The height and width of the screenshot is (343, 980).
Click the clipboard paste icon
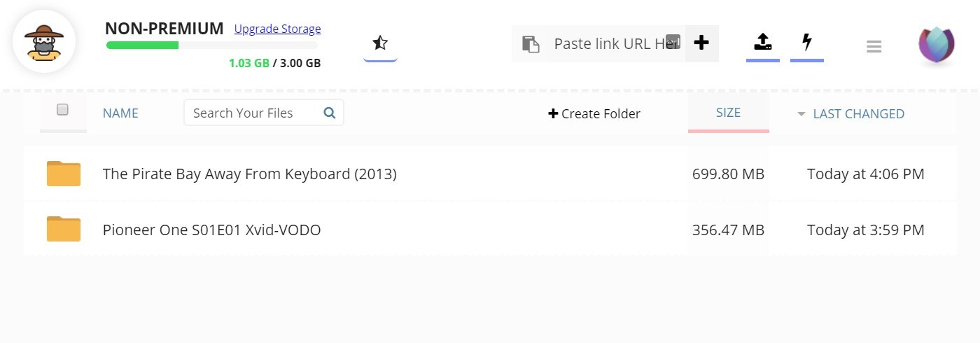click(531, 44)
